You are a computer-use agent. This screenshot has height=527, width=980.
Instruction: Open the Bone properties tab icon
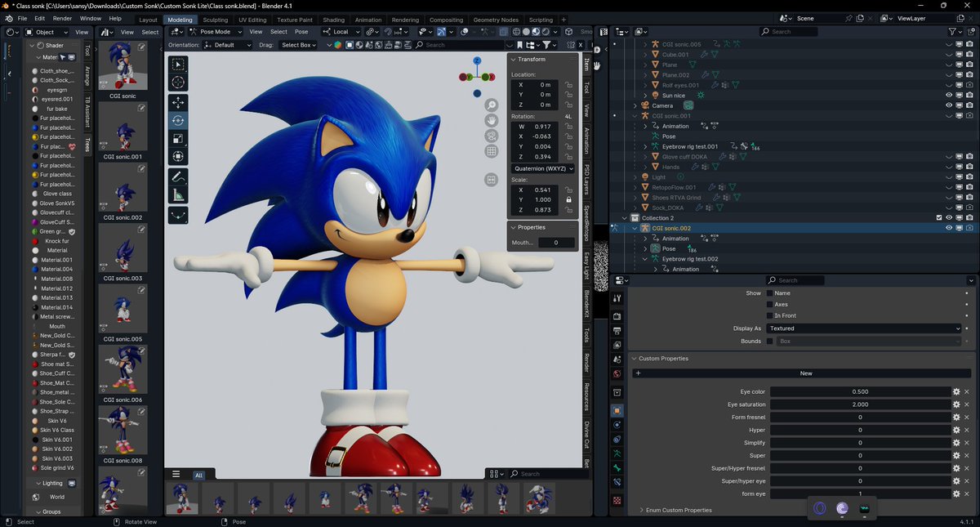pos(617,468)
